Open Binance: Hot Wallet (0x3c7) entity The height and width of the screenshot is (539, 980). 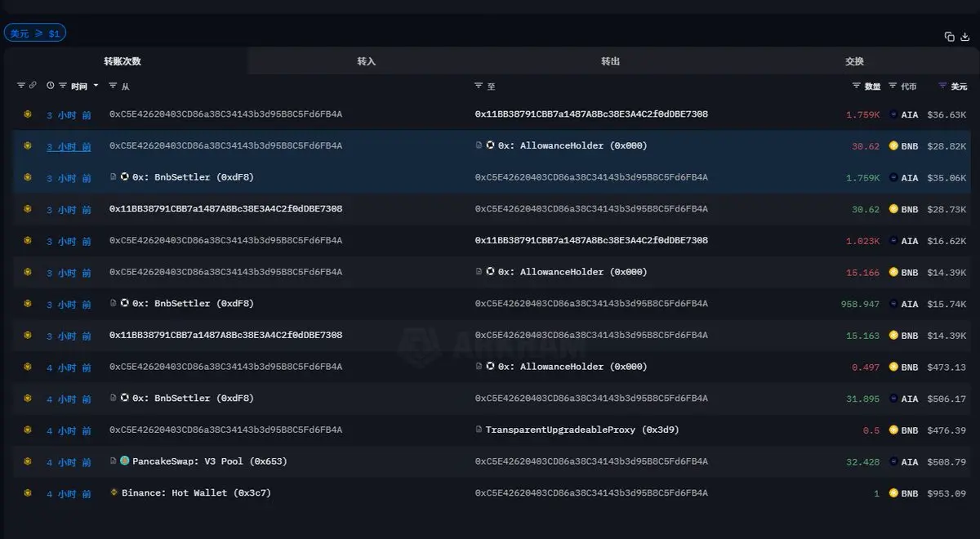pyautogui.click(x=197, y=493)
